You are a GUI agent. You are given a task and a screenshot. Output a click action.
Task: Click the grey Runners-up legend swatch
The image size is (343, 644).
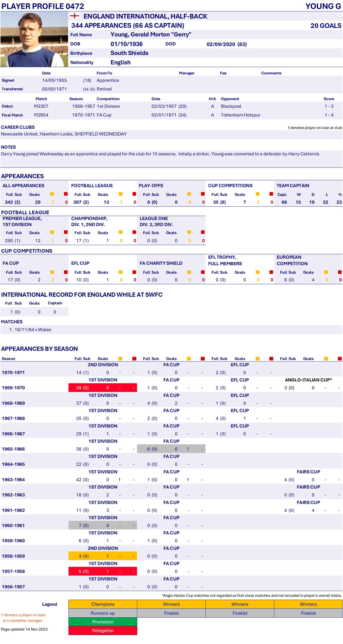pos(103,613)
